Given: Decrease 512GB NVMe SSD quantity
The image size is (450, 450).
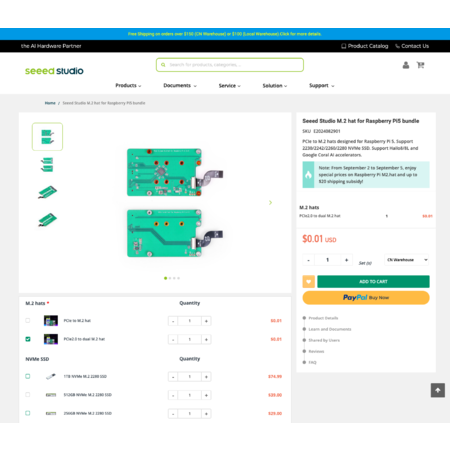Looking at the screenshot, I should 173,395.
